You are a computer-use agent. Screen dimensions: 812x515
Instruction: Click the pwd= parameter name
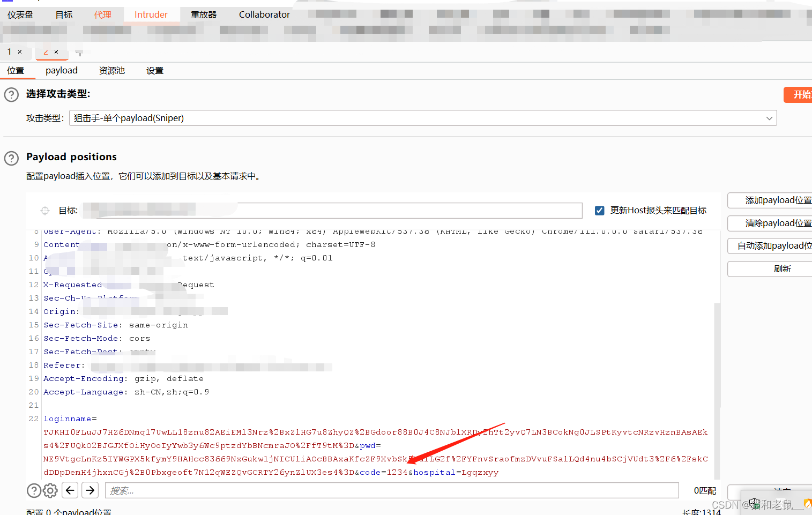pos(370,445)
